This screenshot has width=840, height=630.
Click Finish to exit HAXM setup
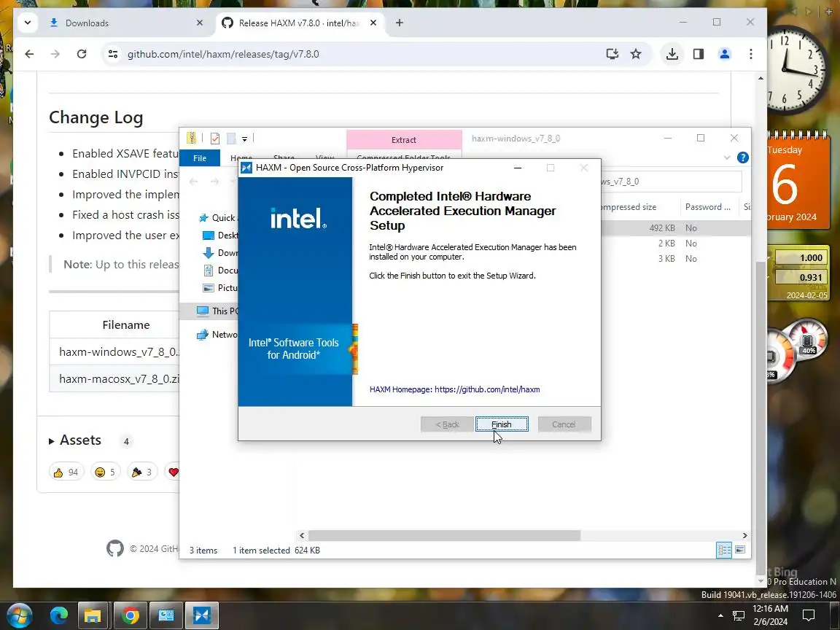[502, 424]
